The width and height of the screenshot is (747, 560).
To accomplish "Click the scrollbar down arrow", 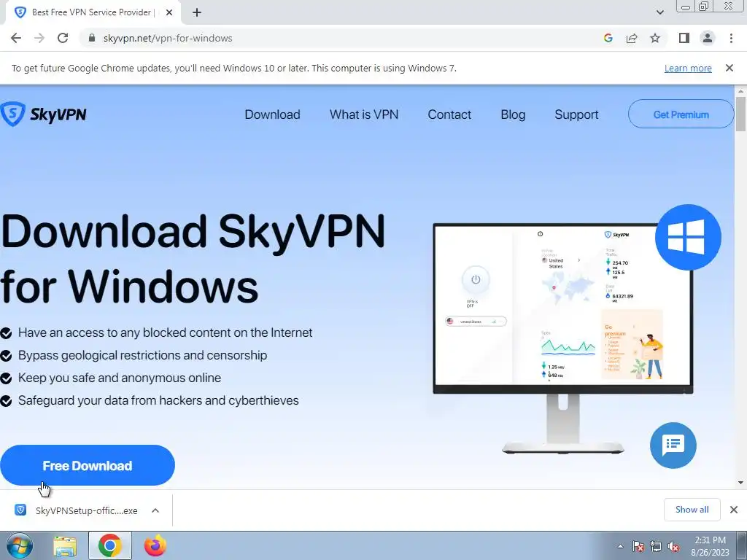I will click(x=740, y=483).
